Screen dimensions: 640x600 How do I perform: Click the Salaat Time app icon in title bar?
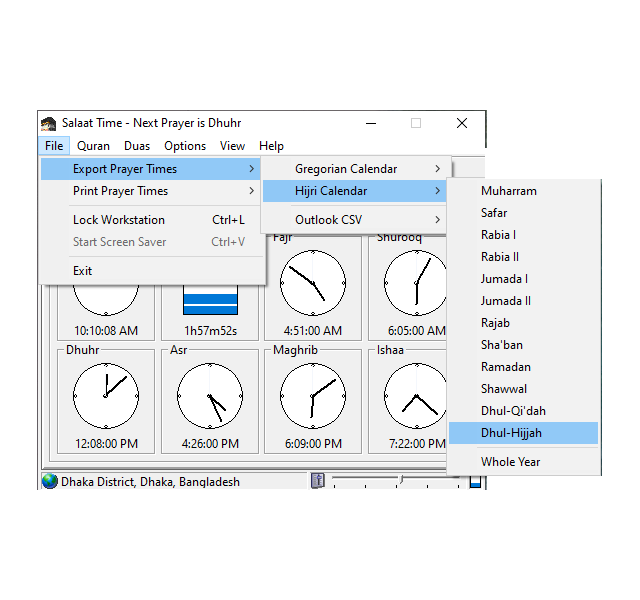49,123
